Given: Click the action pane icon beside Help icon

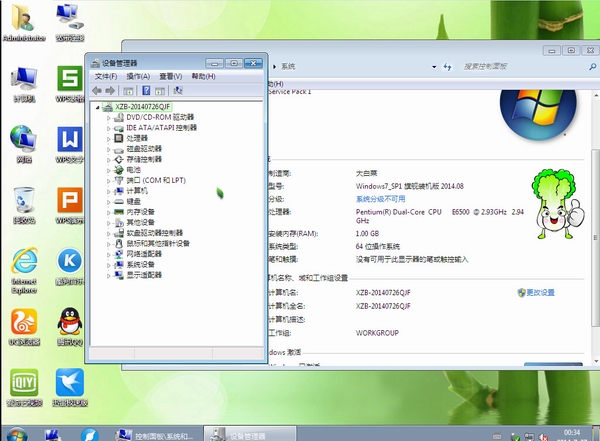Looking at the screenshot, I should [x=160, y=91].
